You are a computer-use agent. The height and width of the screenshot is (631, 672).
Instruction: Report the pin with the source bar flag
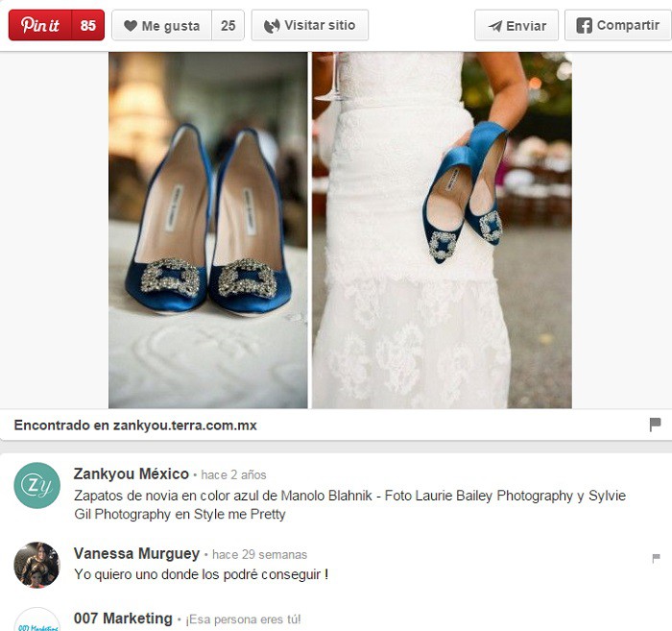click(655, 425)
